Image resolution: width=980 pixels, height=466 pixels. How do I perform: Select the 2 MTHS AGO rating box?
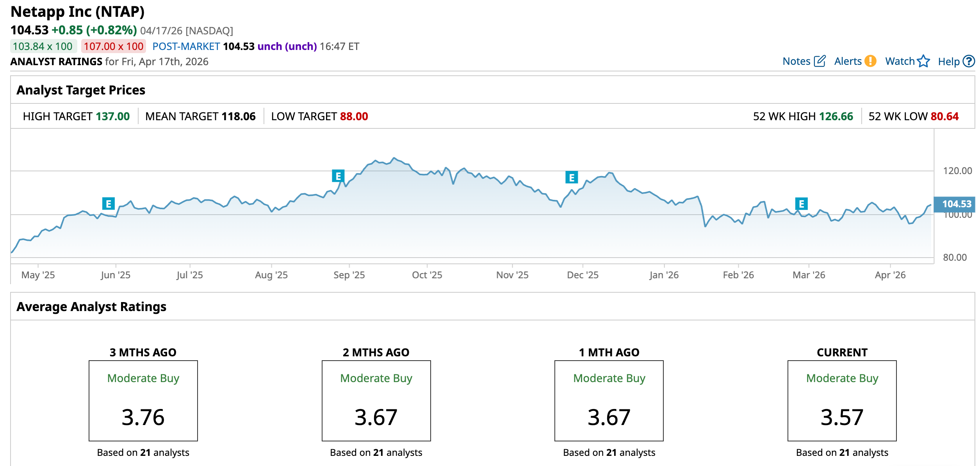(x=376, y=401)
